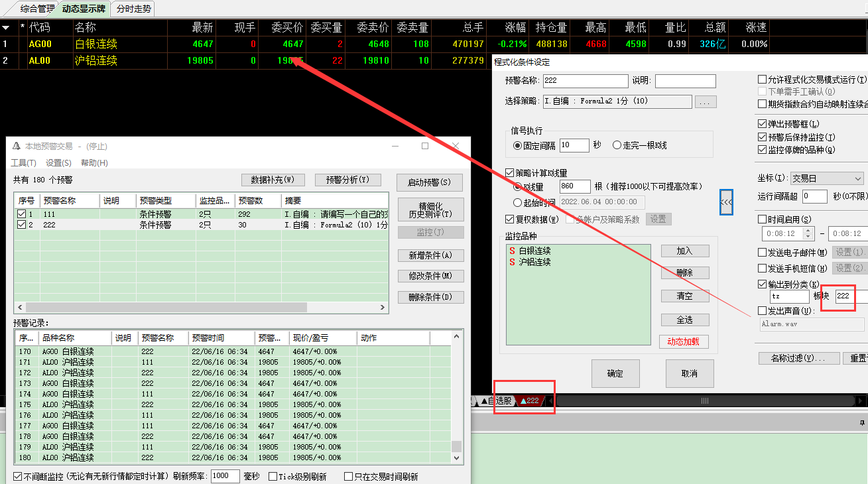Click the 刷新频率 field showing 1000

pos(225,476)
